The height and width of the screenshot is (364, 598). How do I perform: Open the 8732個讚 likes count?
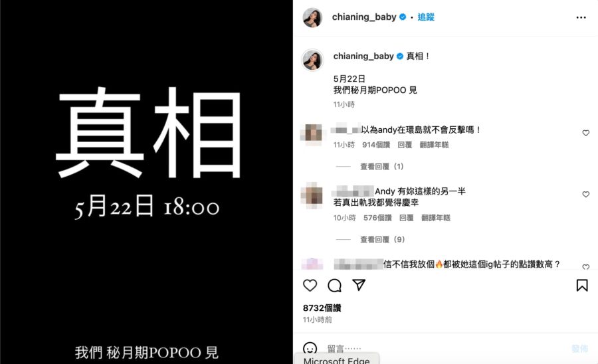[322, 308]
